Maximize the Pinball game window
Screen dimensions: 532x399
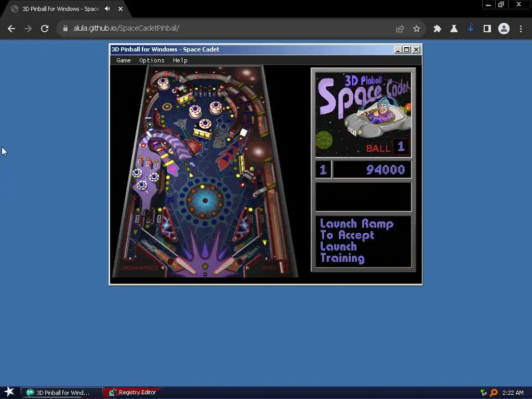407,49
